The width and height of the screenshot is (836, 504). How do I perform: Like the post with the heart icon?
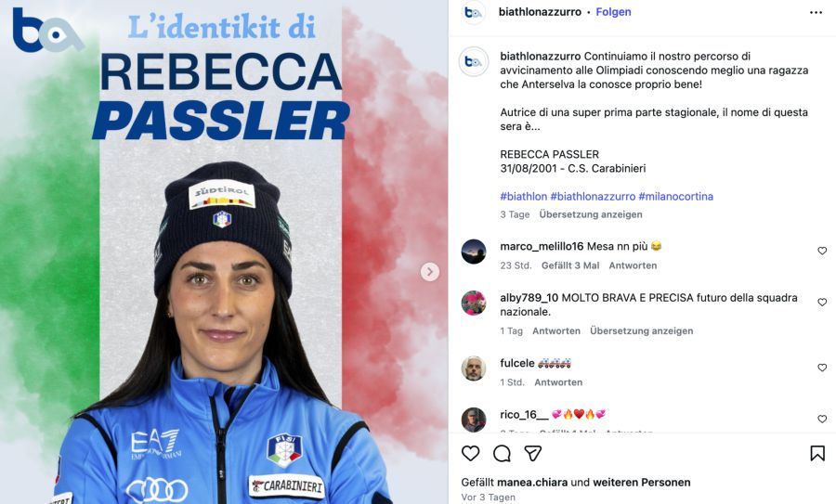point(470,453)
